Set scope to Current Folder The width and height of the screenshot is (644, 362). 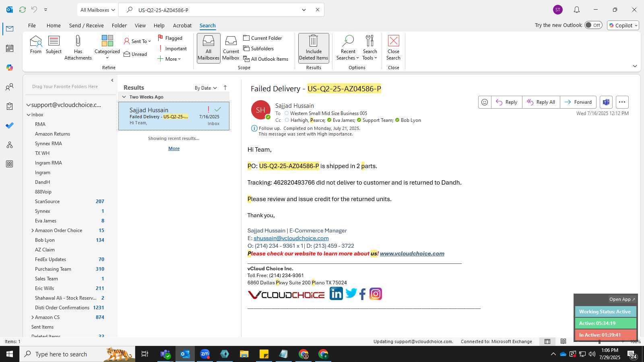point(262,38)
